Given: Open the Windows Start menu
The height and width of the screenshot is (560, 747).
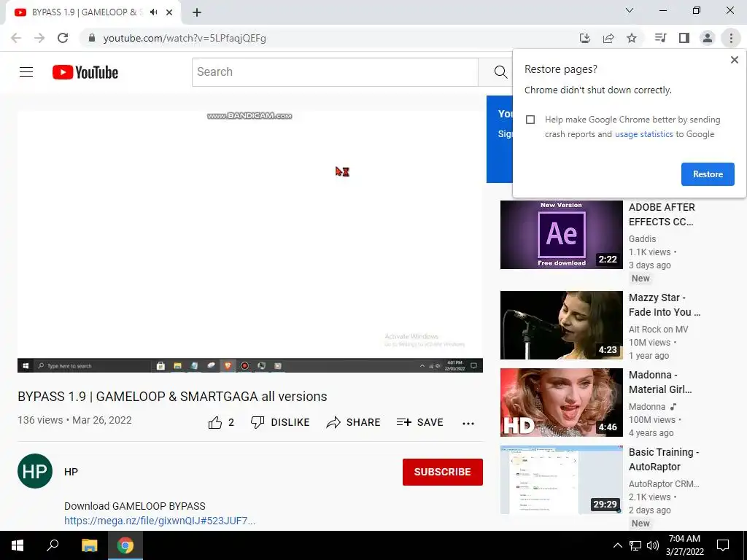Looking at the screenshot, I should pyautogui.click(x=18, y=545).
